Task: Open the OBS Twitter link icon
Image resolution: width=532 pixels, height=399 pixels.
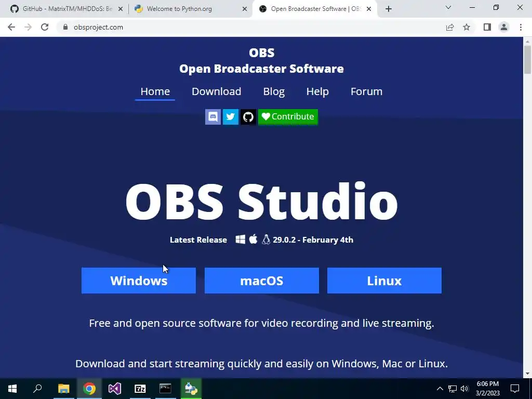Action: (230, 117)
